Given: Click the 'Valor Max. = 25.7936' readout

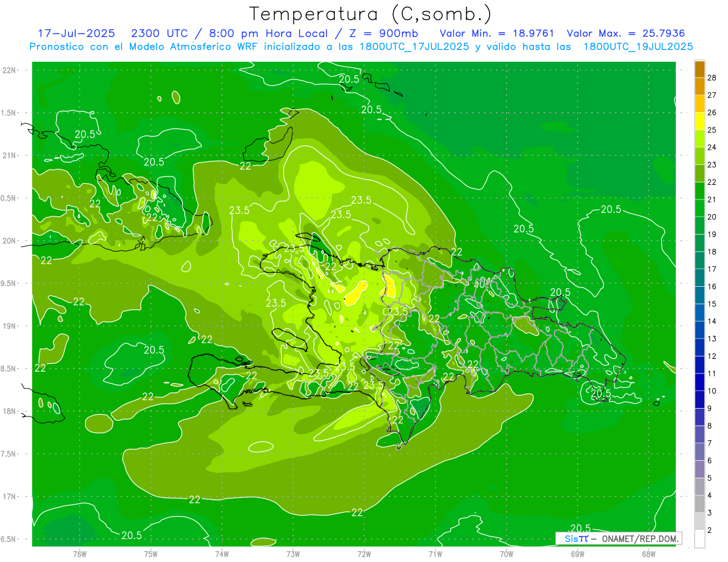Looking at the screenshot, I should tap(626, 33).
